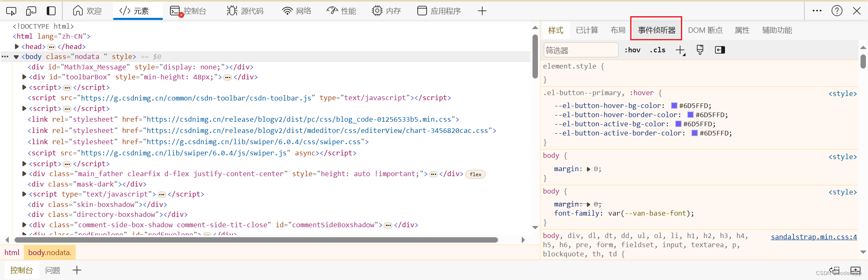Open the 欢迎 welcome tab
The image size is (868, 280).
point(87,11)
